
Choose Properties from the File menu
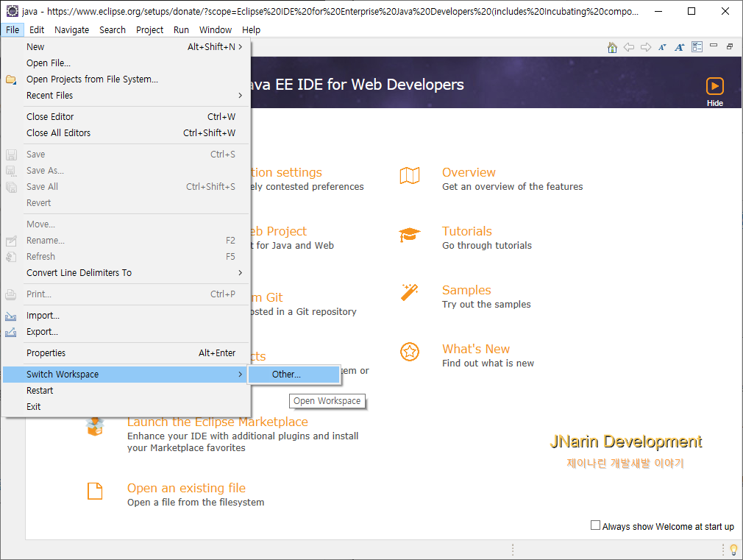click(x=127, y=352)
